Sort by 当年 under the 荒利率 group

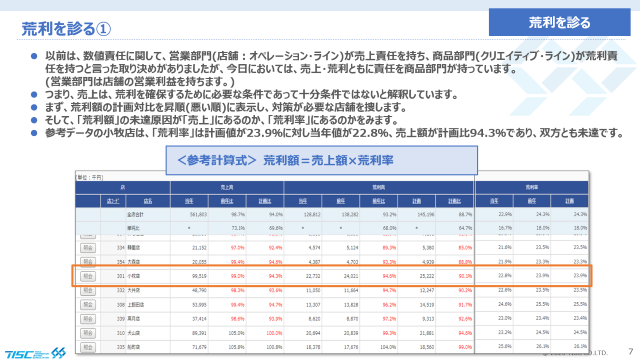(494, 201)
